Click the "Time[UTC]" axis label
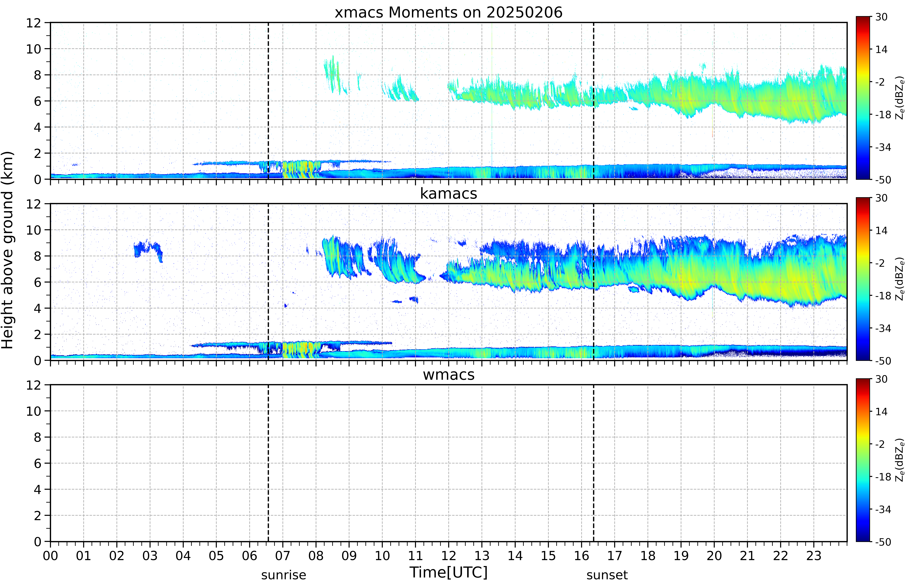This screenshot has height=588, width=911. [448, 572]
